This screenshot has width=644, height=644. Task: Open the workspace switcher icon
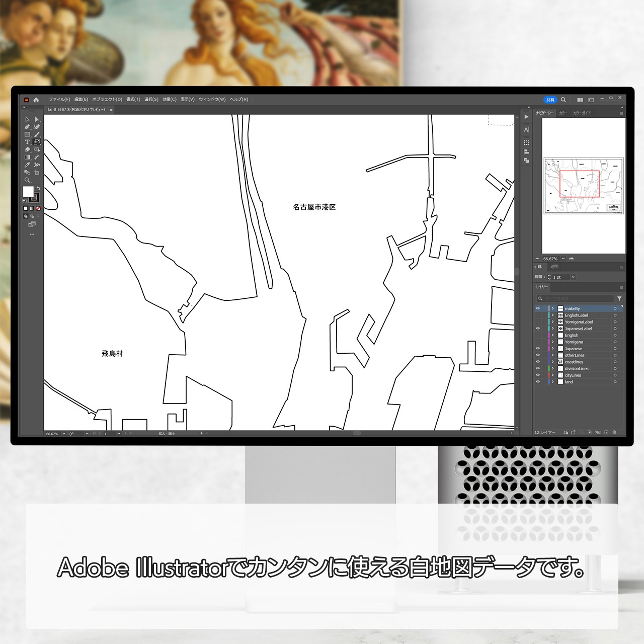click(x=591, y=100)
